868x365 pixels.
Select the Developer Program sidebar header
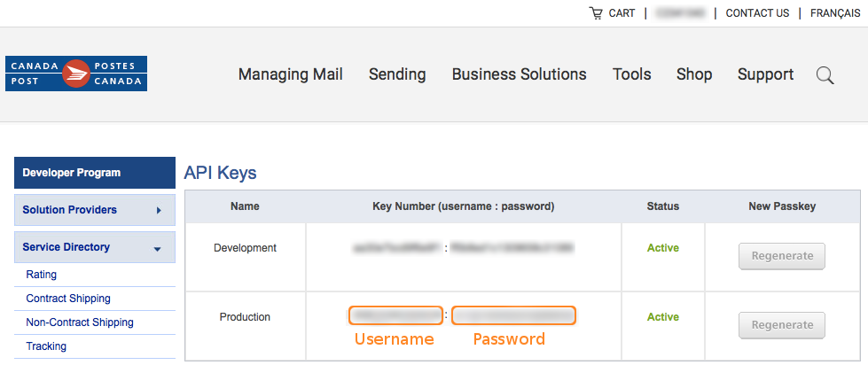(95, 173)
